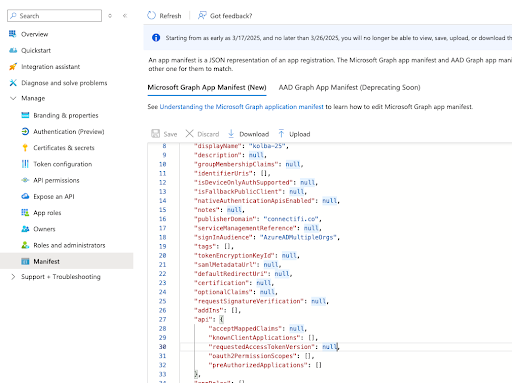Image resolution: width=512 pixels, height=383 pixels.
Task: Click the Refresh circular arrow icon
Action: pyautogui.click(x=151, y=15)
